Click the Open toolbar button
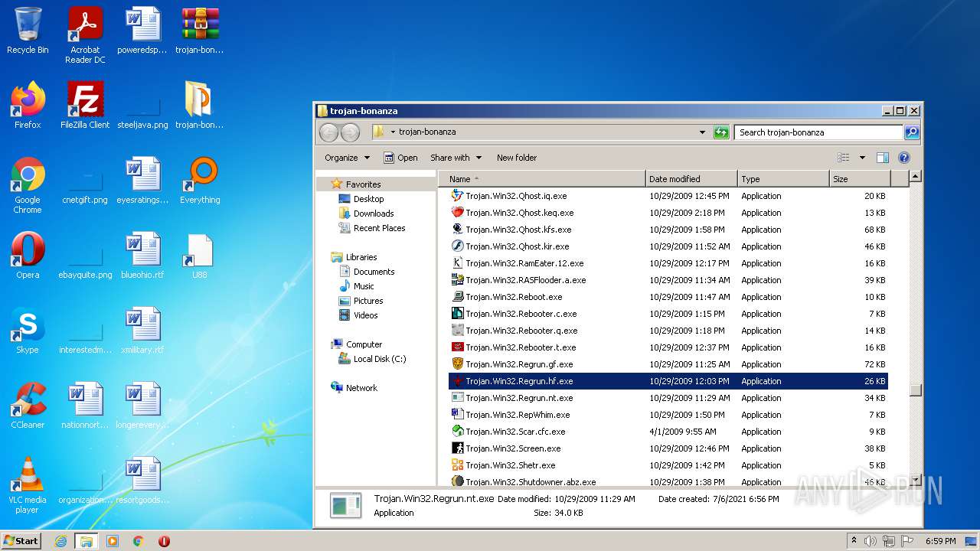This screenshot has height=551, width=980. (400, 158)
